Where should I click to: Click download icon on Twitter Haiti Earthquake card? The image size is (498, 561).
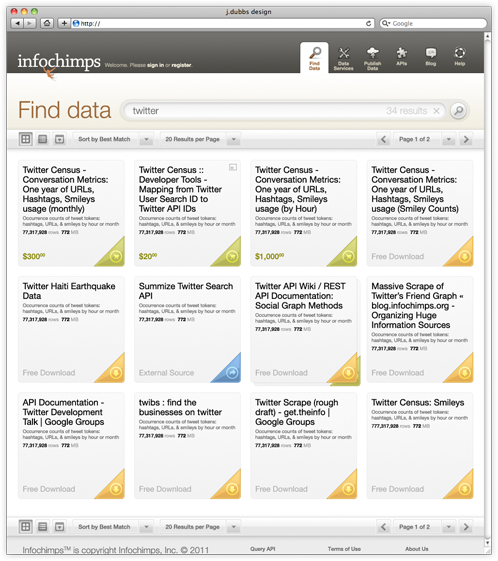(x=116, y=373)
